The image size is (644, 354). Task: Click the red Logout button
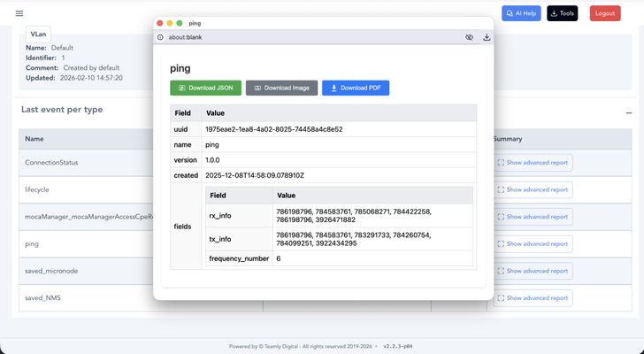[x=605, y=13]
